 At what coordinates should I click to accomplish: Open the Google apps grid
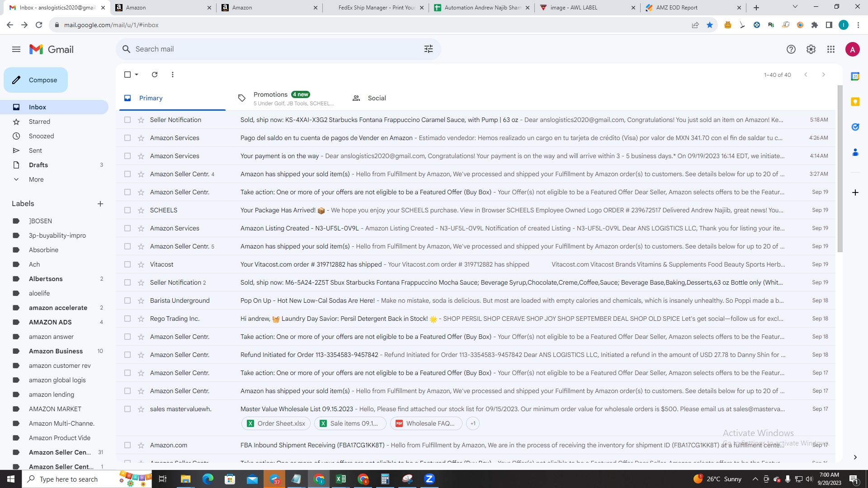(831, 49)
